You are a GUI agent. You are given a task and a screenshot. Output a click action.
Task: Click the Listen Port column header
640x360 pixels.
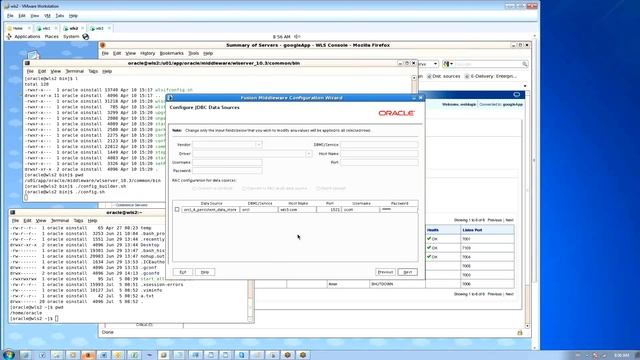(x=487, y=230)
